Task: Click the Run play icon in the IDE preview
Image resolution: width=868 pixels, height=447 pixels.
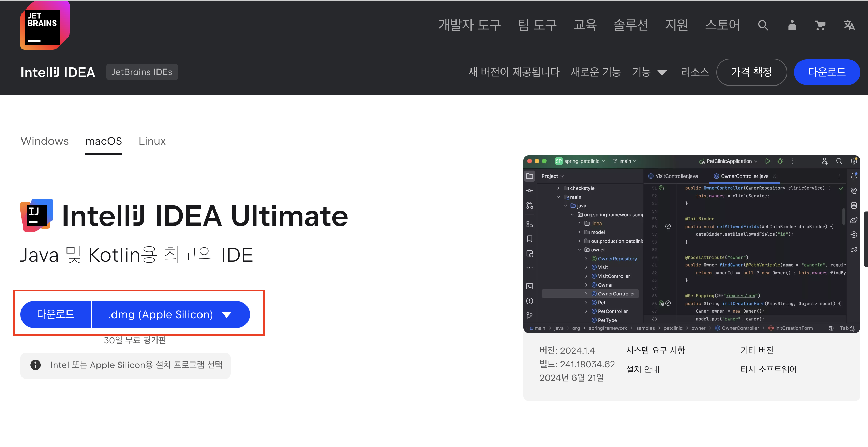Action: (x=767, y=161)
